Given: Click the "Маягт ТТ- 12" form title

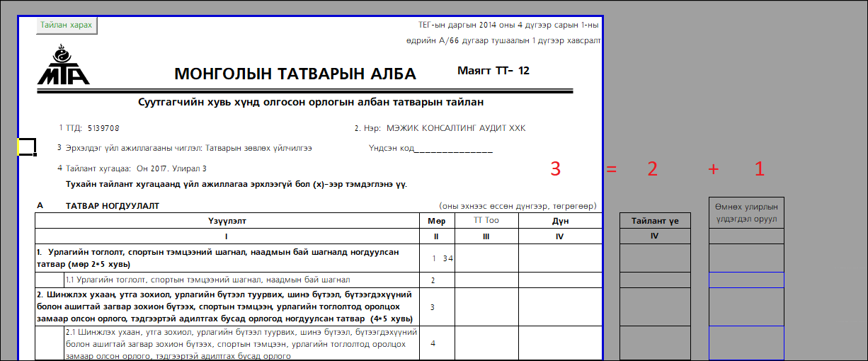Looking at the screenshot, I should pyautogui.click(x=493, y=71).
